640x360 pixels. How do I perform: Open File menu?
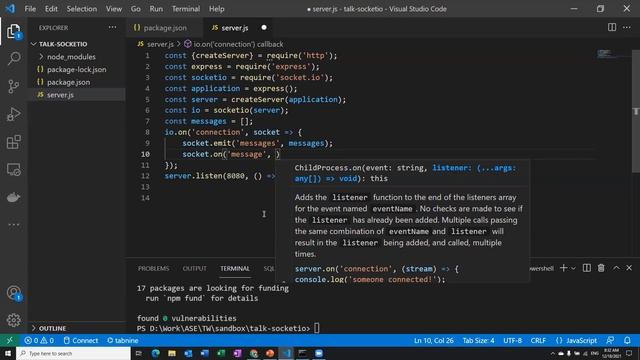click(x=30, y=9)
